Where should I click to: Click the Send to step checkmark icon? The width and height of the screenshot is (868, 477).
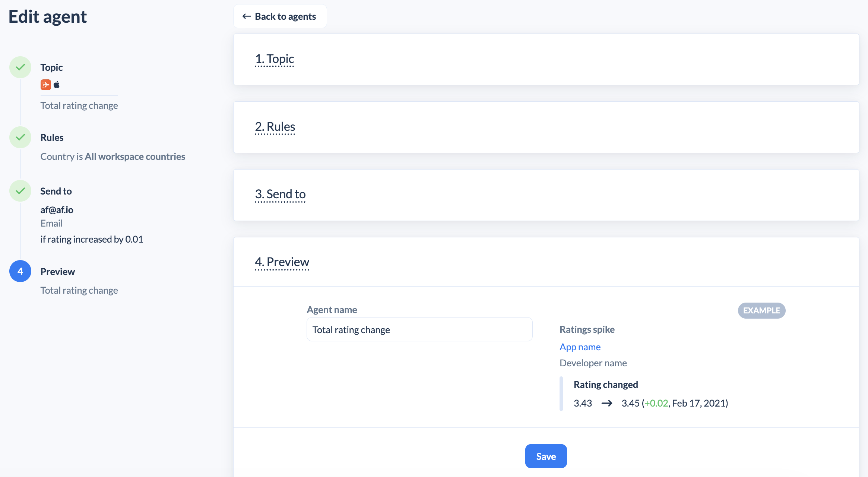[x=20, y=191]
